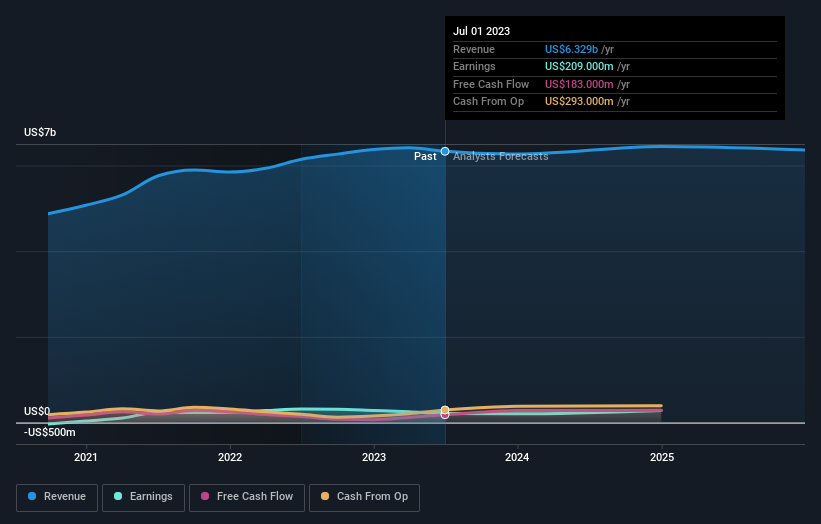
Task: Click the Free Cash Flow pink data point marker
Action: (445, 415)
